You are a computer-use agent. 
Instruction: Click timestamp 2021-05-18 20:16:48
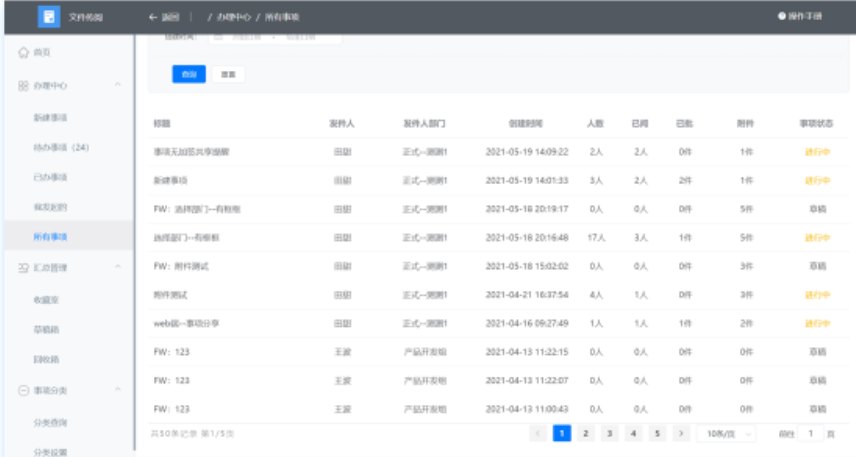pyautogui.click(x=527, y=238)
